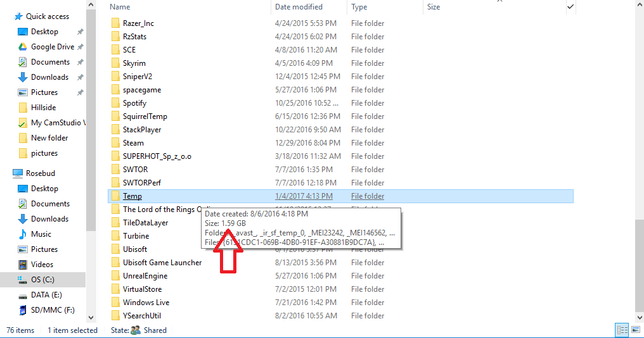
Task: Open the Videos library icon
Action: click(x=23, y=264)
